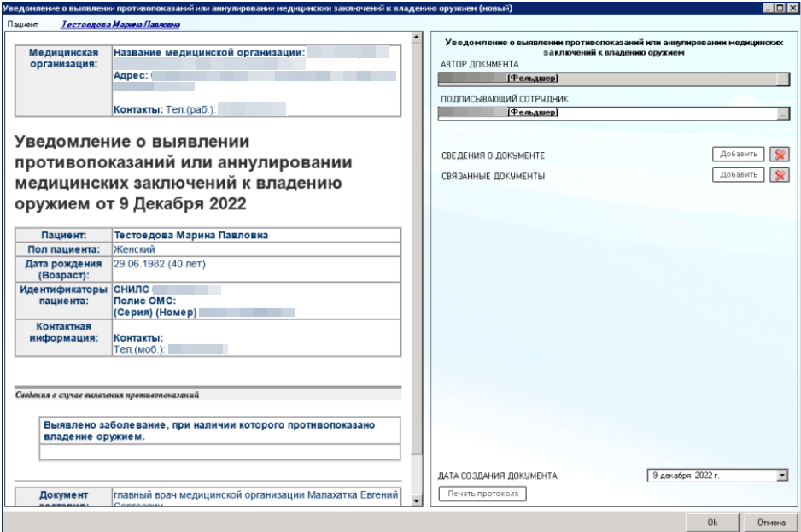
Task: Maximize the notification window
Action: (x=780, y=8)
